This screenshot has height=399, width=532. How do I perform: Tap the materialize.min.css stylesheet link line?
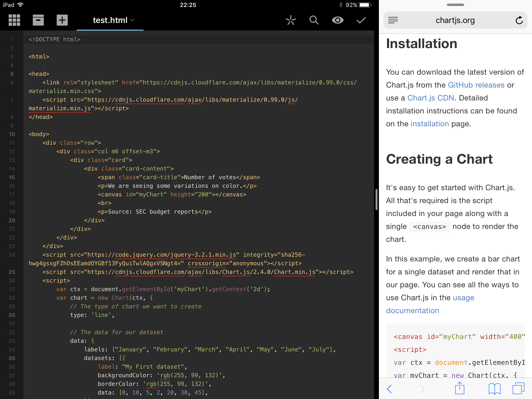(x=192, y=87)
